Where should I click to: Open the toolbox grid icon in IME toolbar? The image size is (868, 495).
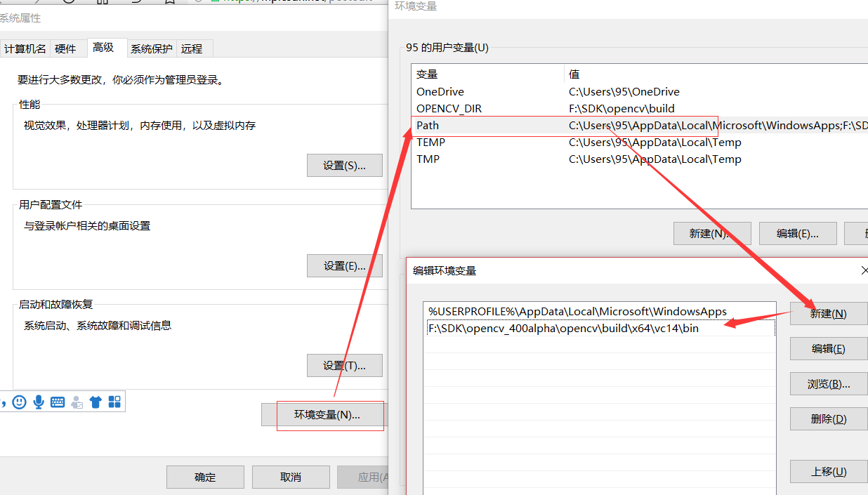[114, 402]
